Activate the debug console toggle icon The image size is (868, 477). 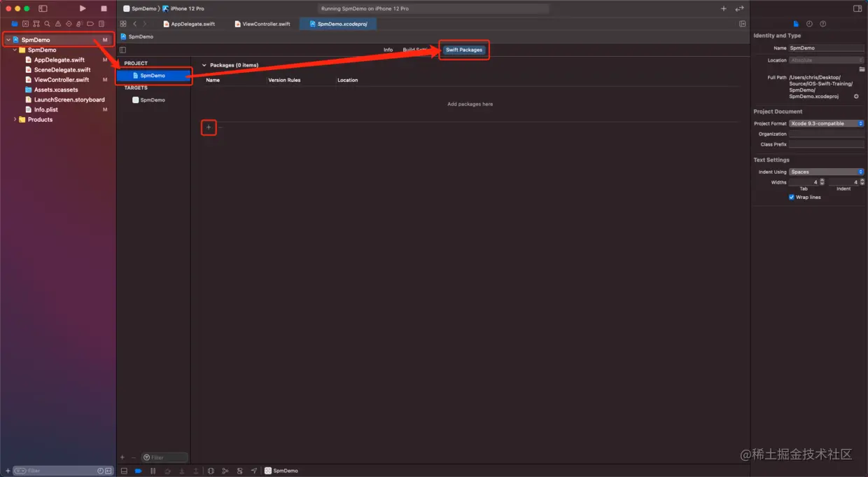pos(122,470)
